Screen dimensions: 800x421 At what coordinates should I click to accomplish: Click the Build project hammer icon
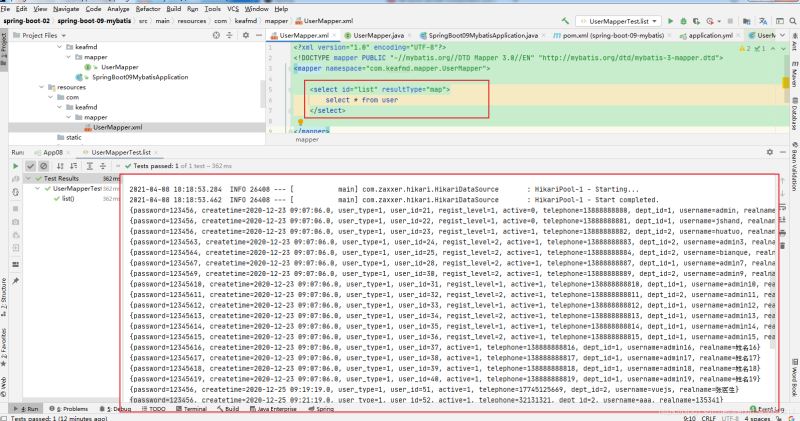[x=563, y=20]
